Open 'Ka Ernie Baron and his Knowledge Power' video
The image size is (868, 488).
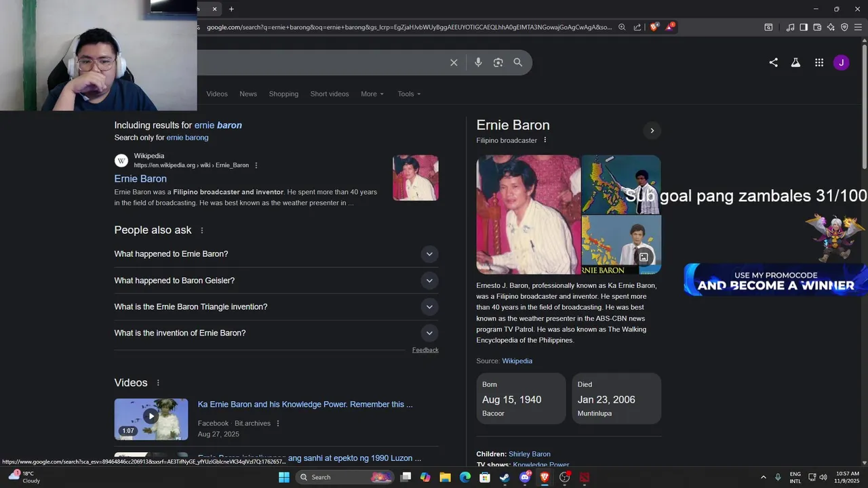[305, 405]
